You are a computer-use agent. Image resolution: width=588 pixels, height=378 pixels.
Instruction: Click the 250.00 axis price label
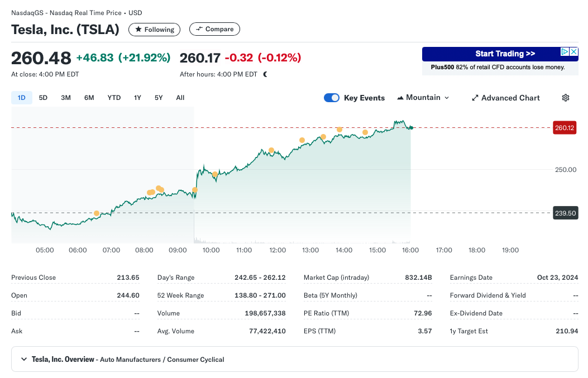point(566,170)
